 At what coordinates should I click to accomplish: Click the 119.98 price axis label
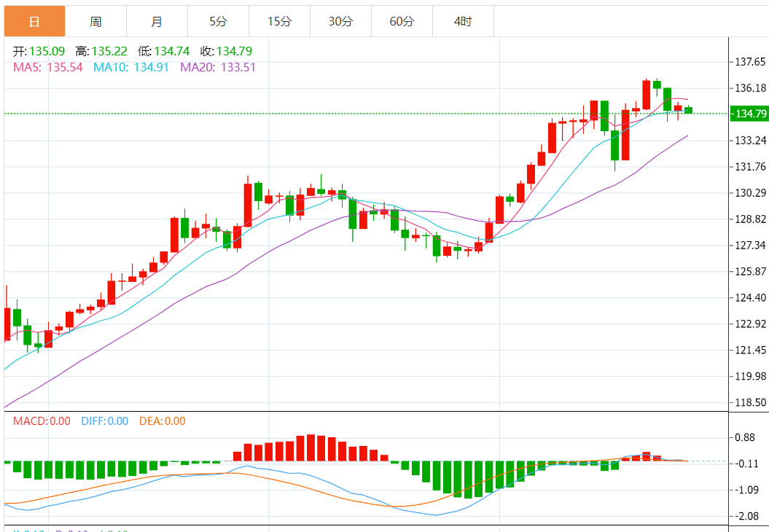750,376
